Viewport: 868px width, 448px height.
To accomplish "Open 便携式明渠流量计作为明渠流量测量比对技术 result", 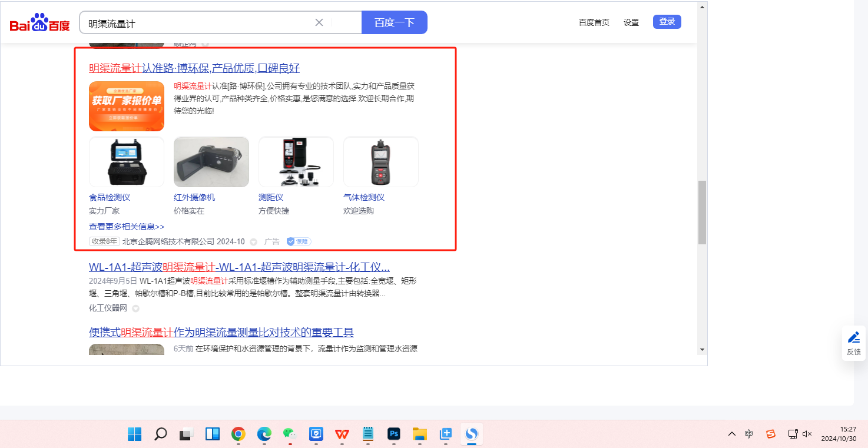I will pos(221,333).
